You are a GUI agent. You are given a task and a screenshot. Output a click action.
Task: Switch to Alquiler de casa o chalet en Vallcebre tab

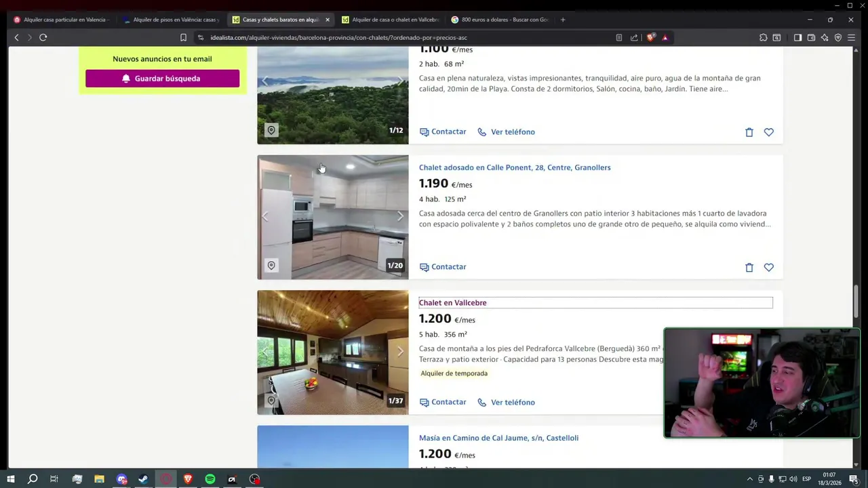pyautogui.click(x=391, y=20)
